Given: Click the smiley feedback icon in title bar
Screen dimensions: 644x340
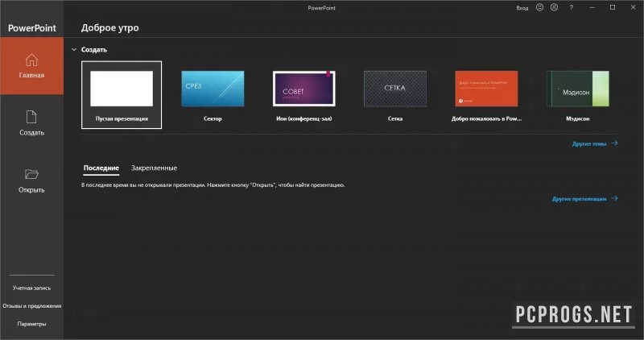Looking at the screenshot, I should click(539, 7).
